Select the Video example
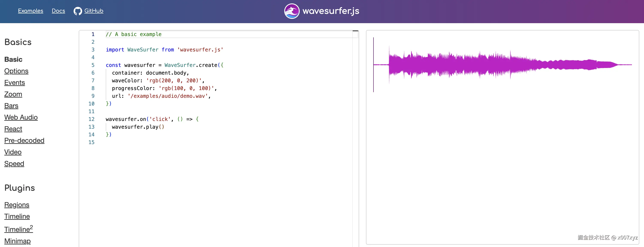The height and width of the screenshot is (247, 644). click(13, 152)
